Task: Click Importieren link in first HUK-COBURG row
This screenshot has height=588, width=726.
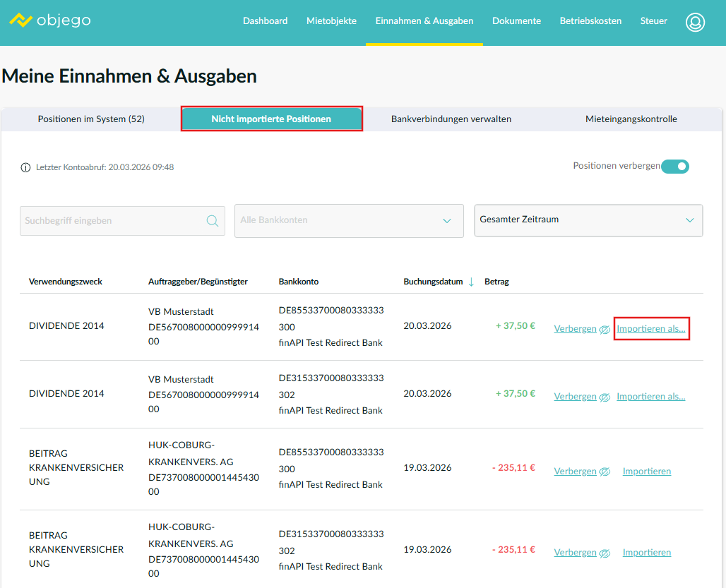Action: tap(646, 472)
